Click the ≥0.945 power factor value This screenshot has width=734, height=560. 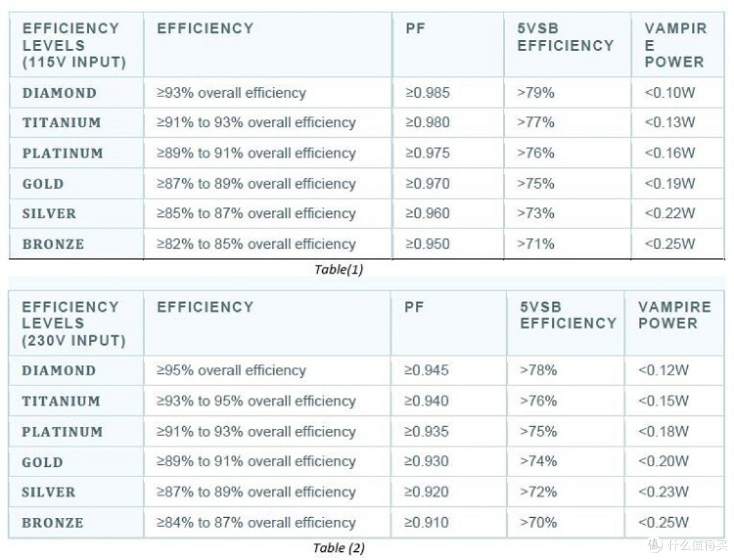pos(426,370)
